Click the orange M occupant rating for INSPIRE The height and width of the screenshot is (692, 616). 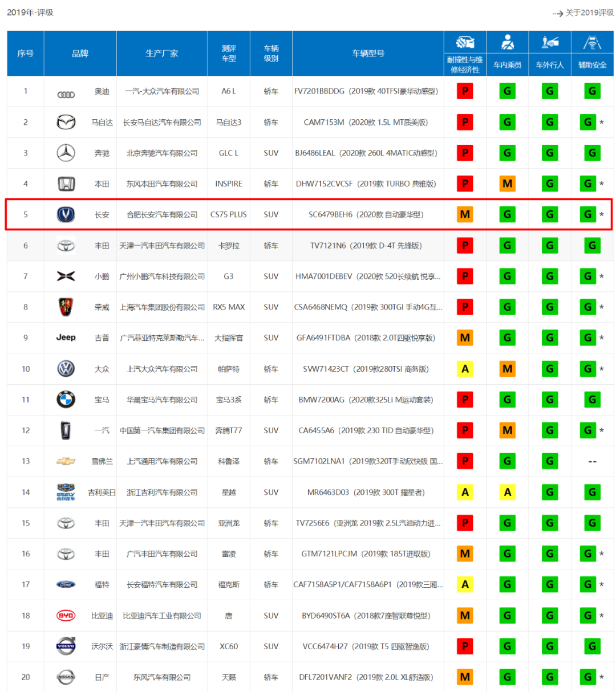point(507,184)
